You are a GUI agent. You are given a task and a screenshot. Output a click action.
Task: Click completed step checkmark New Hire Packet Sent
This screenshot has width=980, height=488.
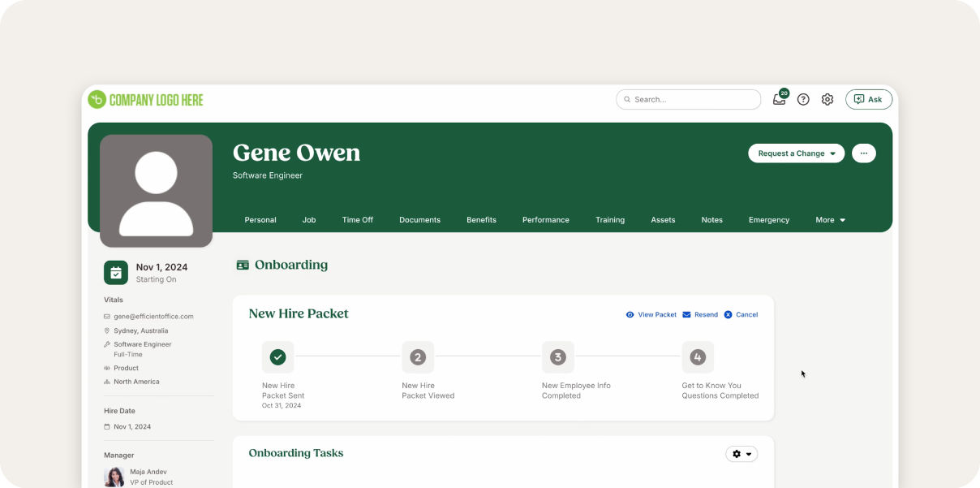(x=277, y=357)
